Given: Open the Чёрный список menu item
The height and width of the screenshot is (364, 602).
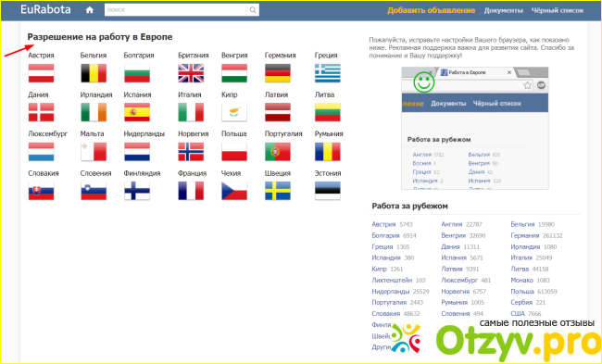Looking at the screenshot, I should point(558,10).
